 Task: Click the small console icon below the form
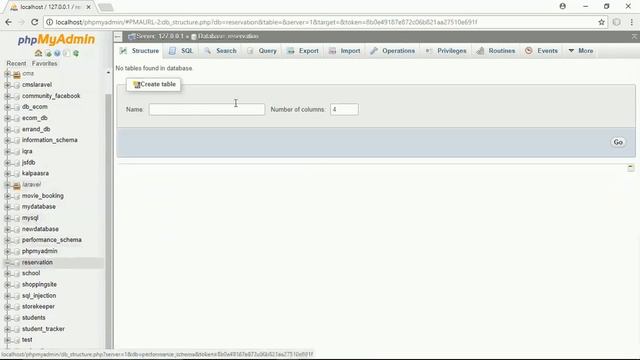(x=631, y=168)
